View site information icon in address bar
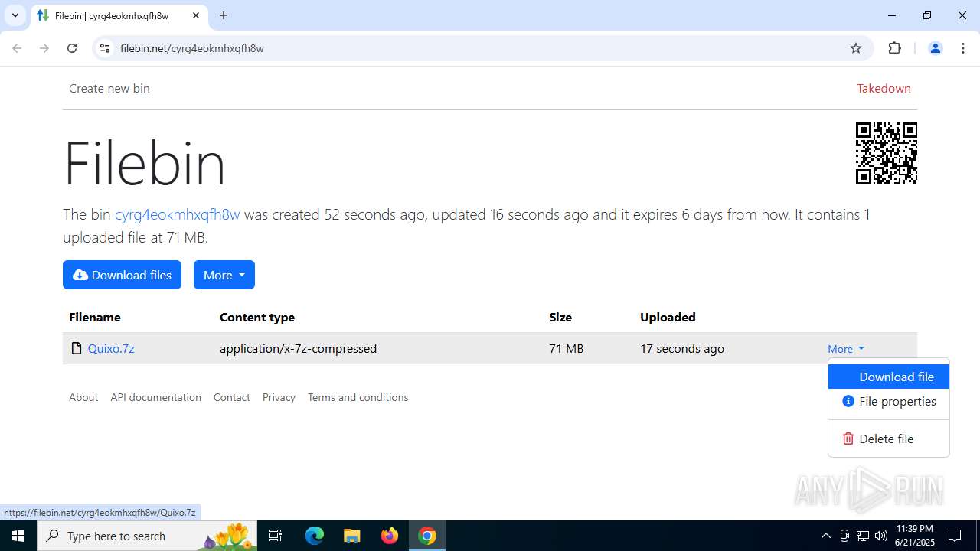This screenshot has width=980, height=551. point(105,48)
